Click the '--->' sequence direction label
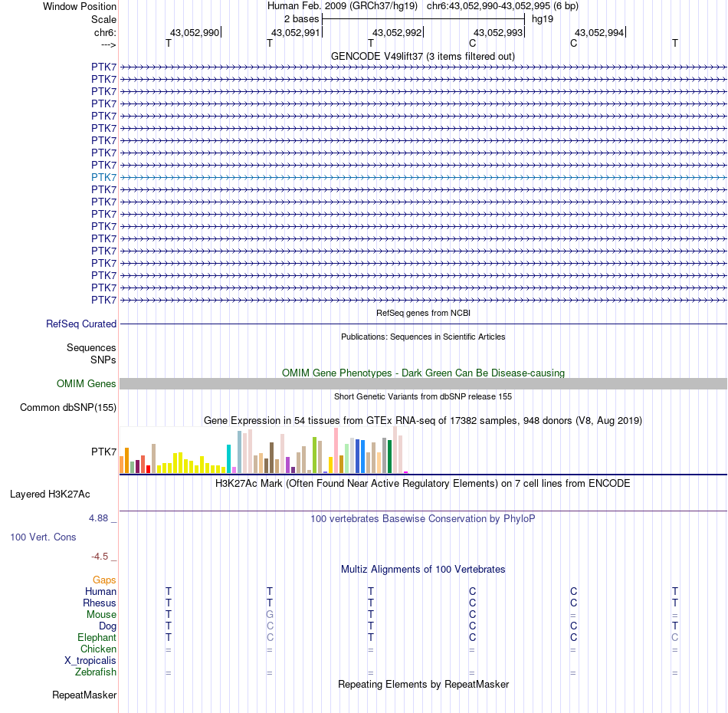 (x=109, y=44)
